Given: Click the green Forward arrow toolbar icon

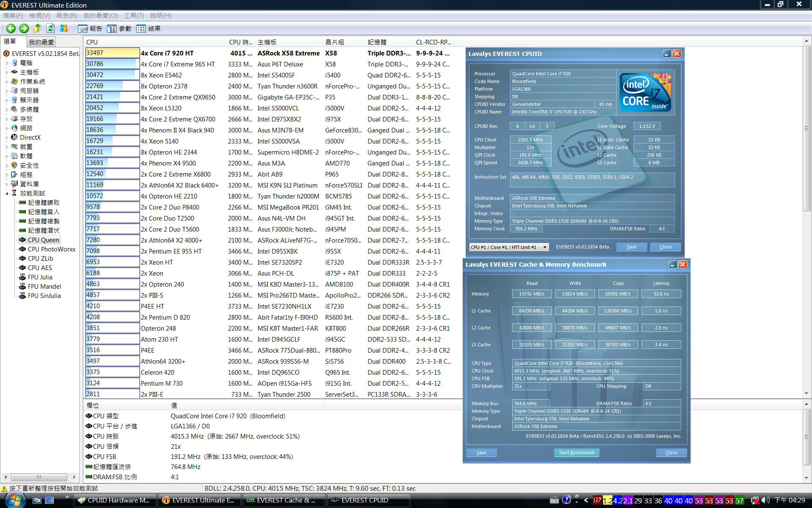Looking at the screenshot, I should pos(24,28).
